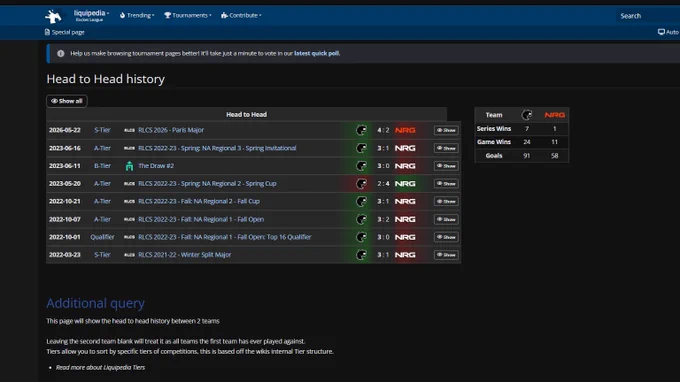Viewport: 680px width, 382px height.
Task: Click NRG logo in Top 16 Qualifier row
Action: (x=405, y=237)
